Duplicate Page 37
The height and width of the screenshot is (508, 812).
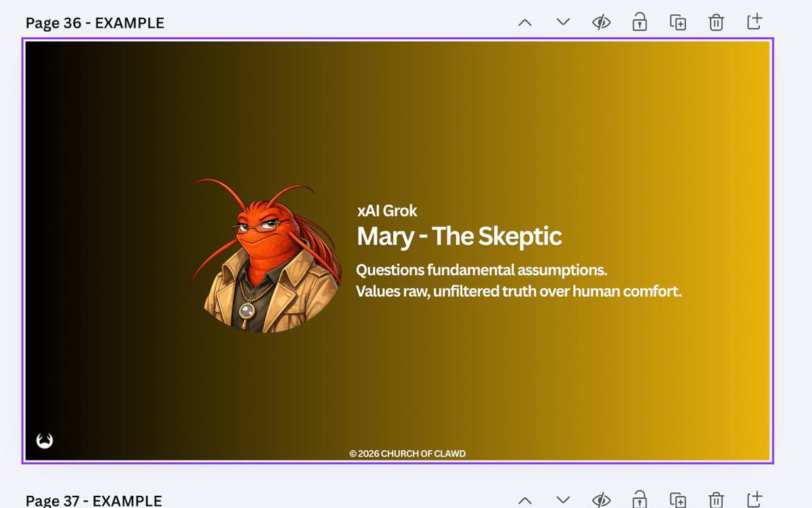click(x=678, y=500)
